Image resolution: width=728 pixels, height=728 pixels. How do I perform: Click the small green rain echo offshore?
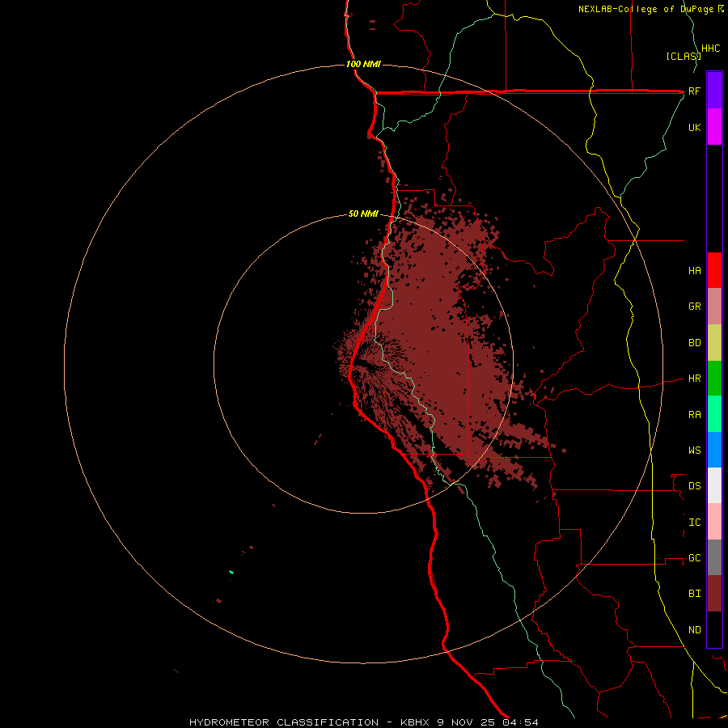tap(231, 572)
